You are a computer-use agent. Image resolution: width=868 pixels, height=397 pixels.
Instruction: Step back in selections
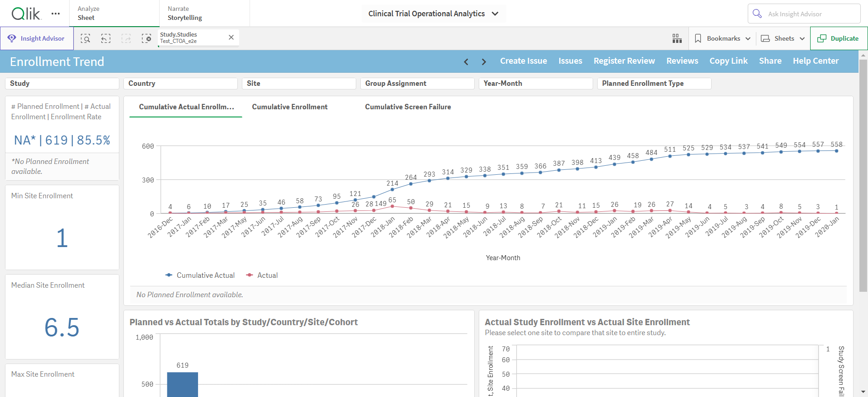(x=106, y=38)
